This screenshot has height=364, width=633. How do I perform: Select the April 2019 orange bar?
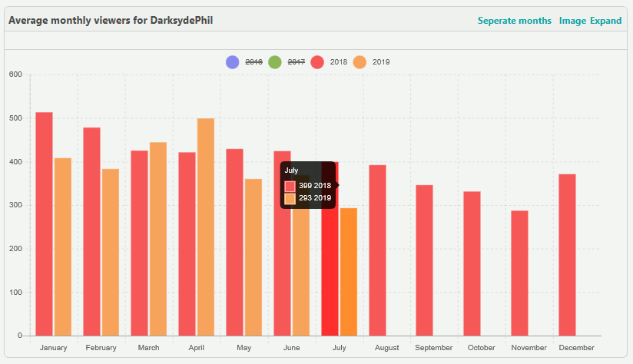206,227
